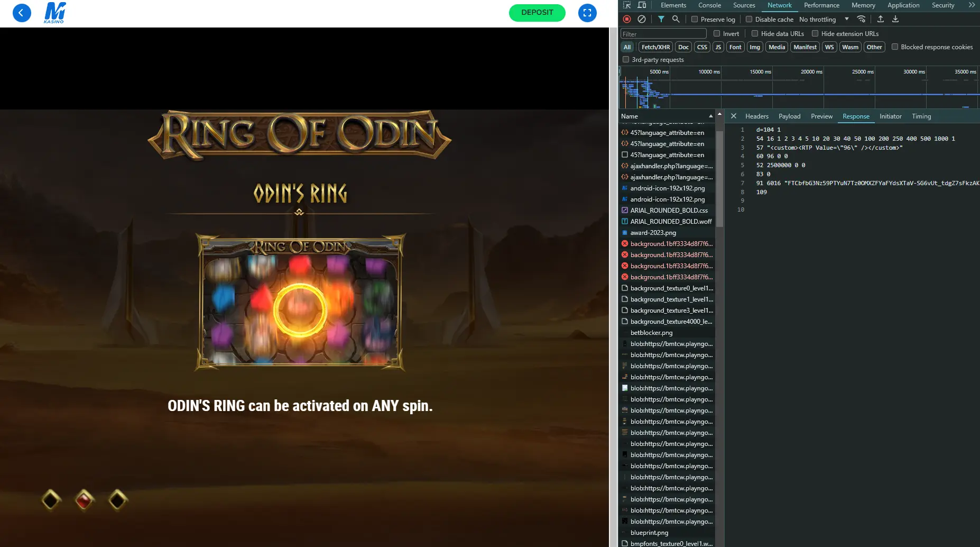
Task: Click the green DEPOSIT button
Action: coord(537,13)
